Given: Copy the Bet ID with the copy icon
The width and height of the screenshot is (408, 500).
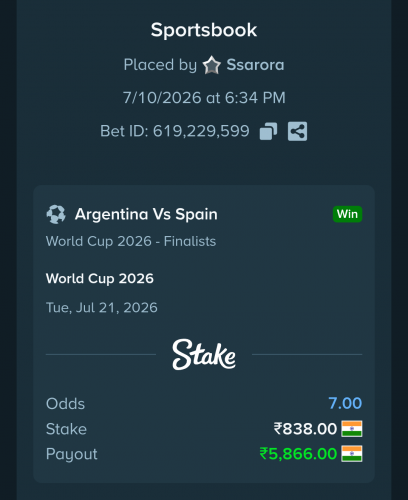Looking at the screenshot, I should tap(268, 131).
